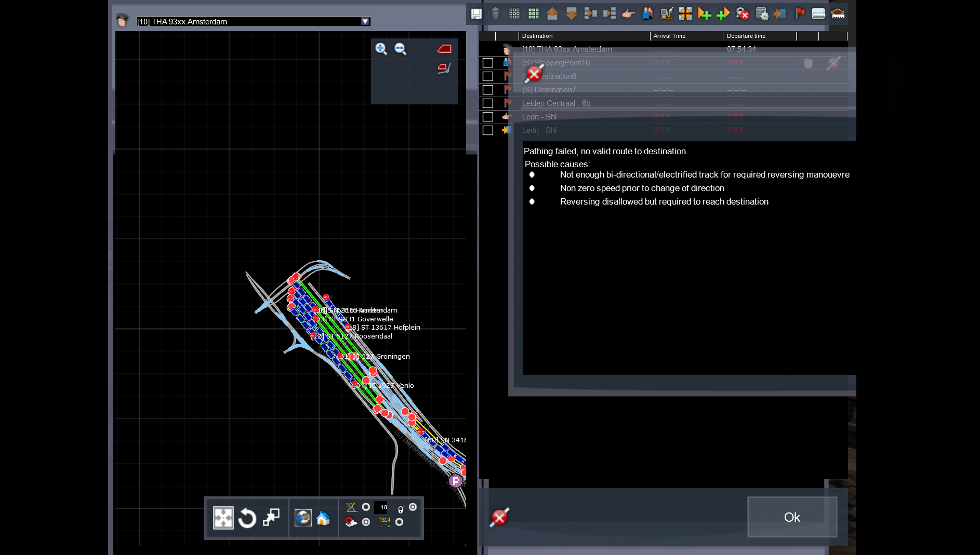Click the trash can delete icon
This screenshot has height=555, width=980.
tap(495, 14)
